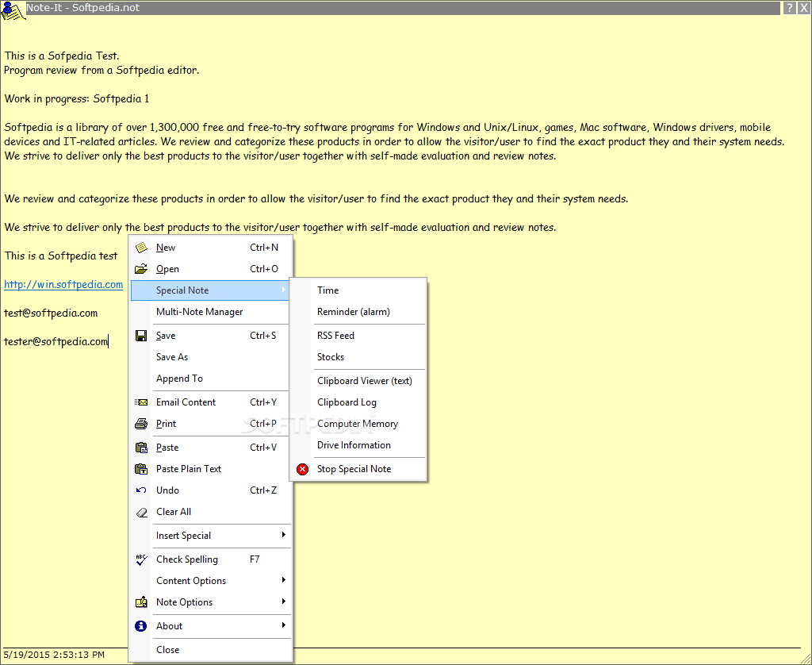This screenshot has width=812, height=665.
Task: Select Save from the menu
Action: [211, 336]
